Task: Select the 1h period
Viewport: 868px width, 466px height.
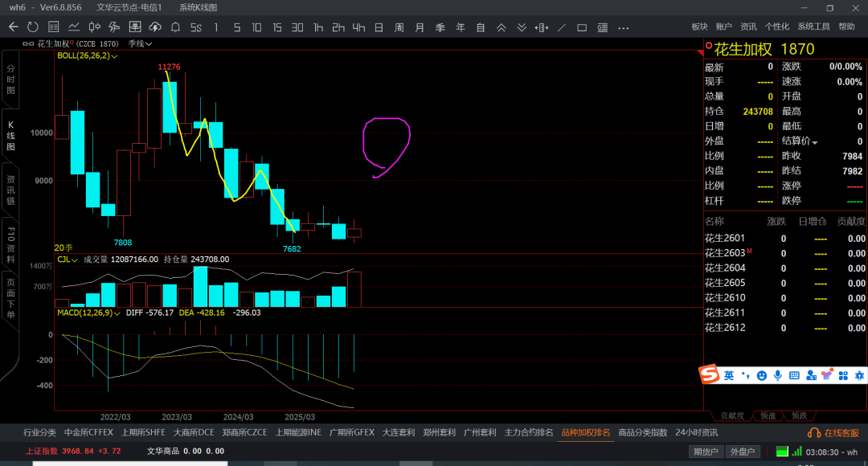Action: (317, 27)
